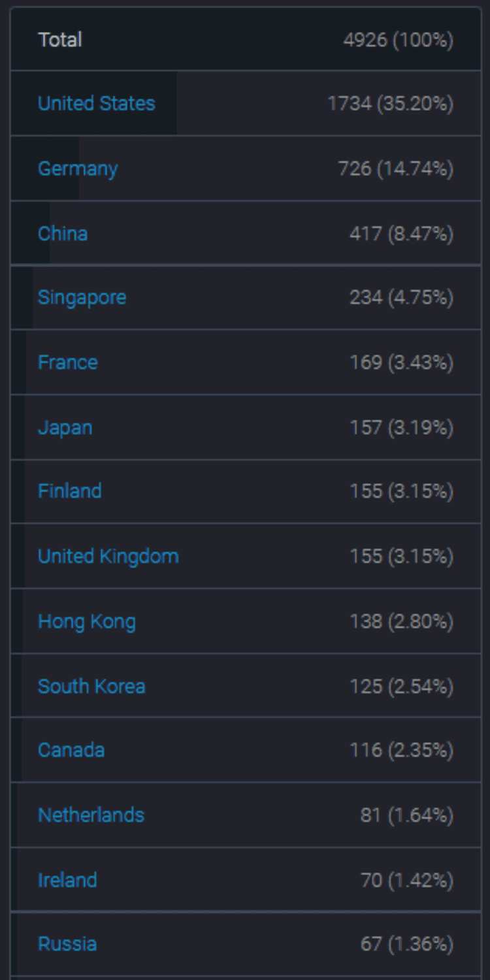
Task: Click the 726 (14.74%) count value
Action: (396, 169)
